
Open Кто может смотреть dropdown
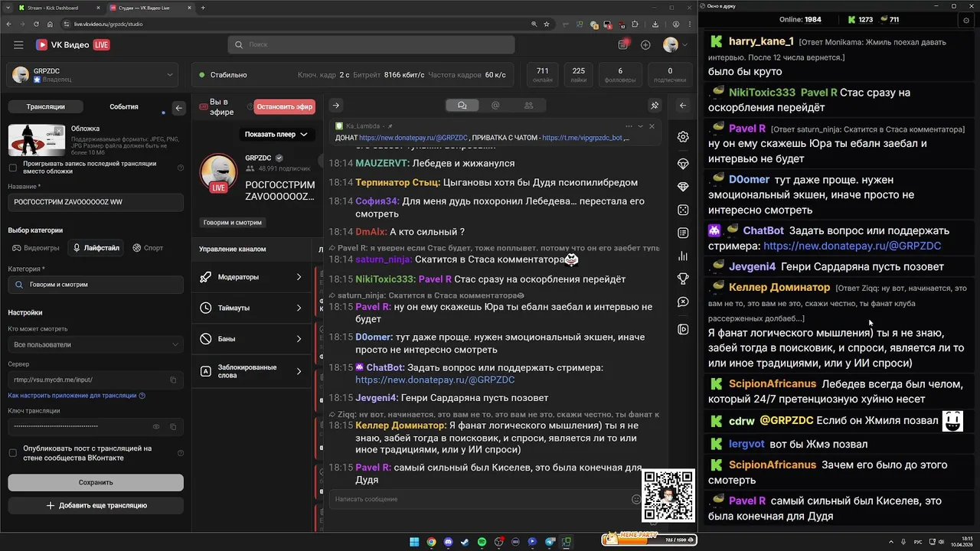pos(96,344)
